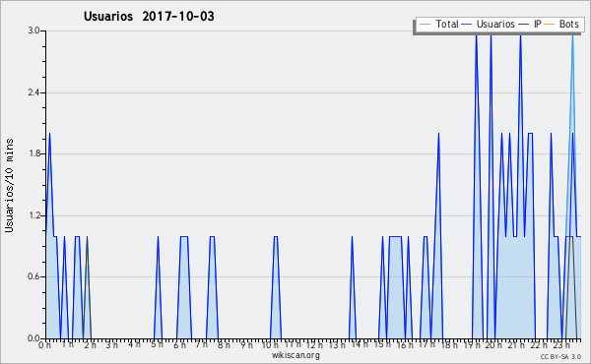Click the x-axis label '14 h'
591x364 pixels.
click(360, 344)
